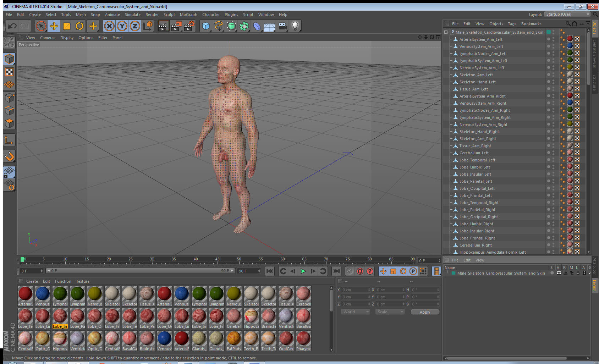Viewport: 599px width, 364px height.
Task: Open the Simulate menu
Action: 132,15
